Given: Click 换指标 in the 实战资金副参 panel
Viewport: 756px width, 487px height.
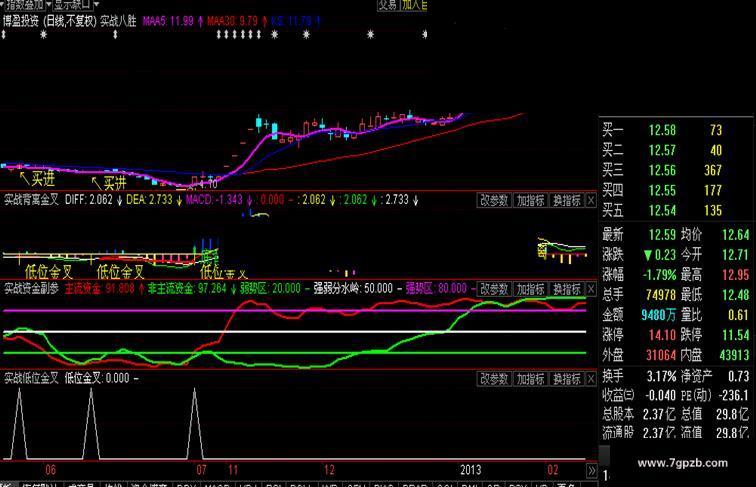Looking at the screenshot, I should (567, 289).
